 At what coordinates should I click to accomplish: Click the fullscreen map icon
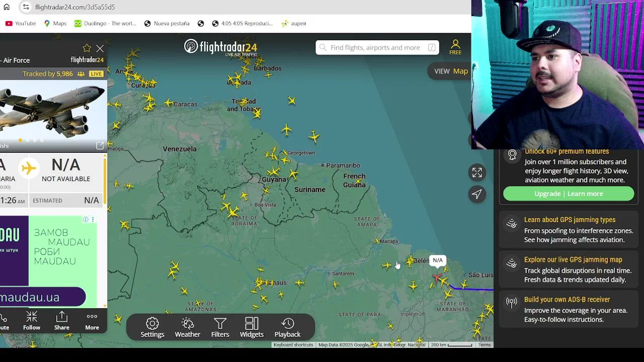[477, 172]
